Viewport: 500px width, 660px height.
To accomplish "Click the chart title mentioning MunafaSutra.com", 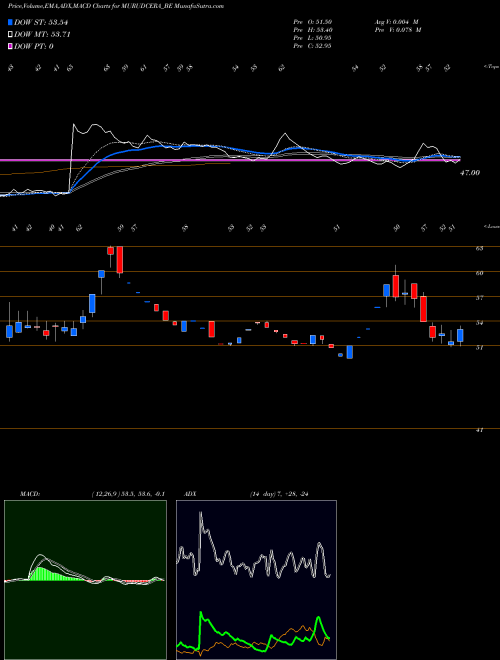I will pyautogui.click(x=116, y=6).
